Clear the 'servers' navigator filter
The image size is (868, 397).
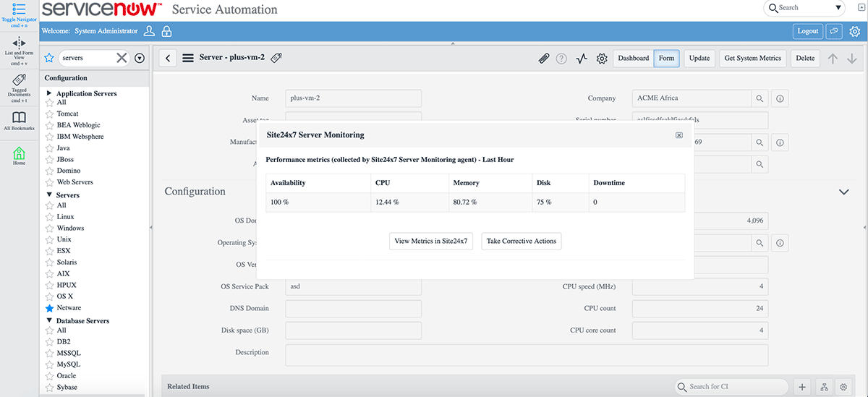(x=122, y=58)
